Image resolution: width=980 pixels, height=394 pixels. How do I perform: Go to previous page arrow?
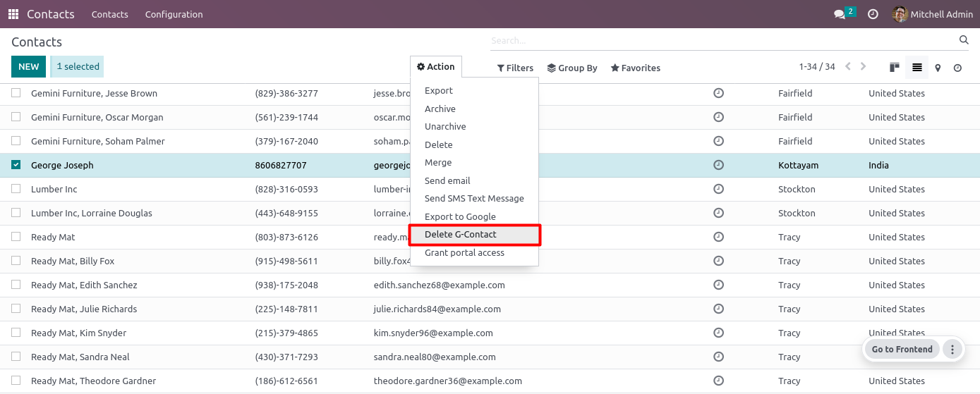click(x=848, y=66)
